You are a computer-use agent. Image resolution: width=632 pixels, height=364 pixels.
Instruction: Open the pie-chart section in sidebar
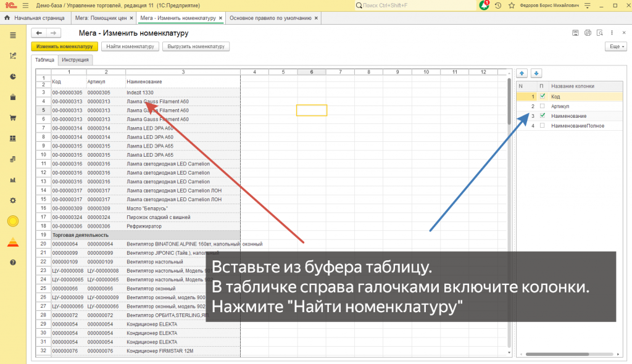tap(13, 77)
